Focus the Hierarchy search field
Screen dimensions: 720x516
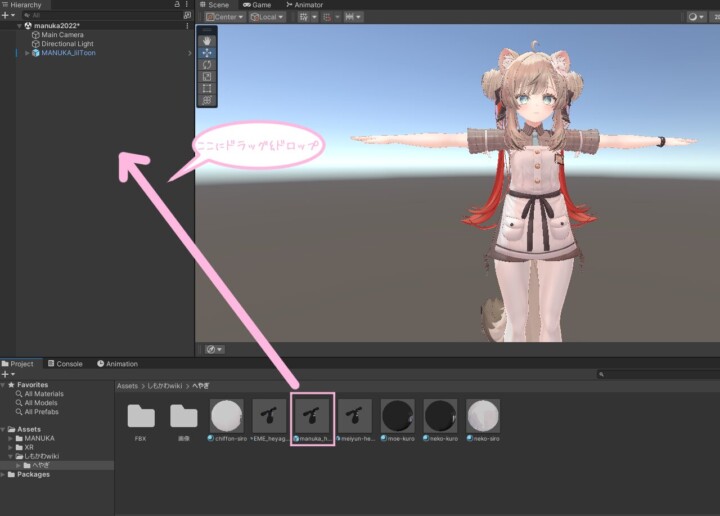102,15
